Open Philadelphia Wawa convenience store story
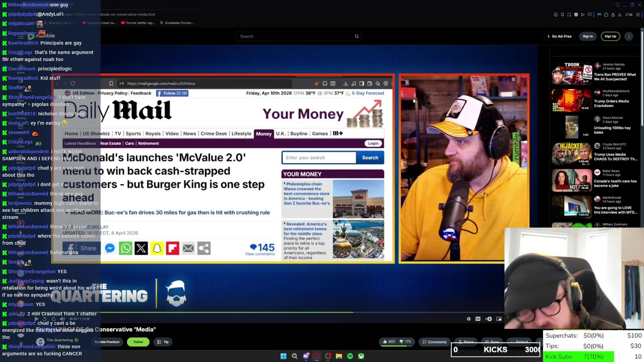 [307, 194]
